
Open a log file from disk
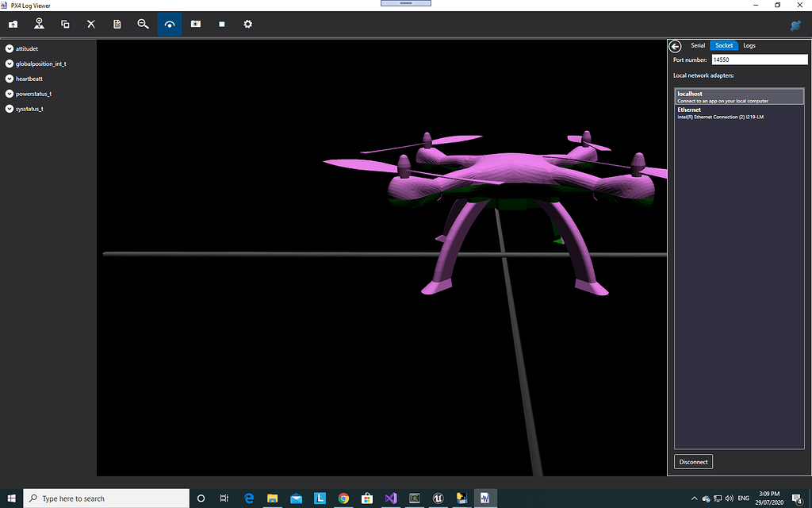13,24
